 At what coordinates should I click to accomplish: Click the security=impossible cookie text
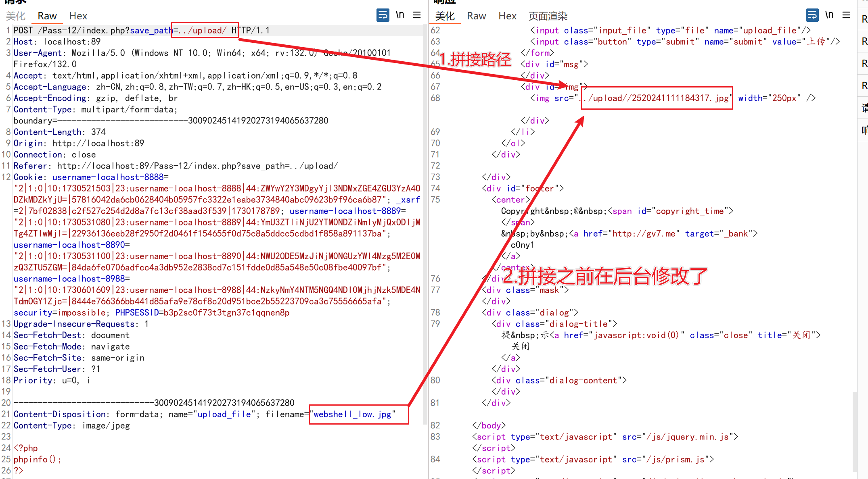click(x=61, y=312)
